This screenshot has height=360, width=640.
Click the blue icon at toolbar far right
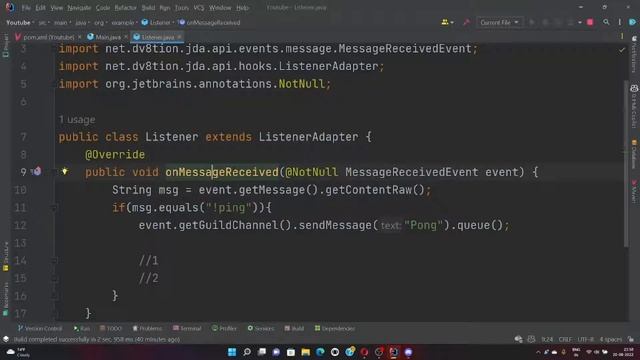(633, 22)
